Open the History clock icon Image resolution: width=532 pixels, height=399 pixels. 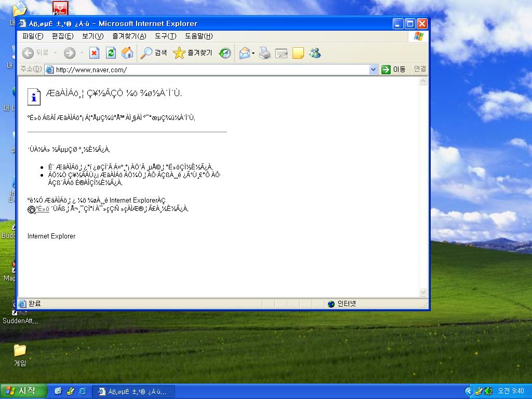tap(225, 53)
